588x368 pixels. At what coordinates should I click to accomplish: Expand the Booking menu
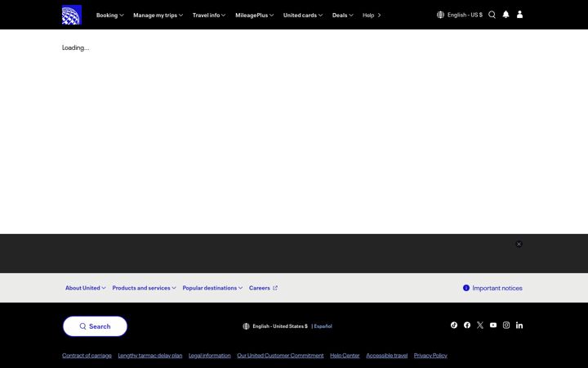[110, 15]
